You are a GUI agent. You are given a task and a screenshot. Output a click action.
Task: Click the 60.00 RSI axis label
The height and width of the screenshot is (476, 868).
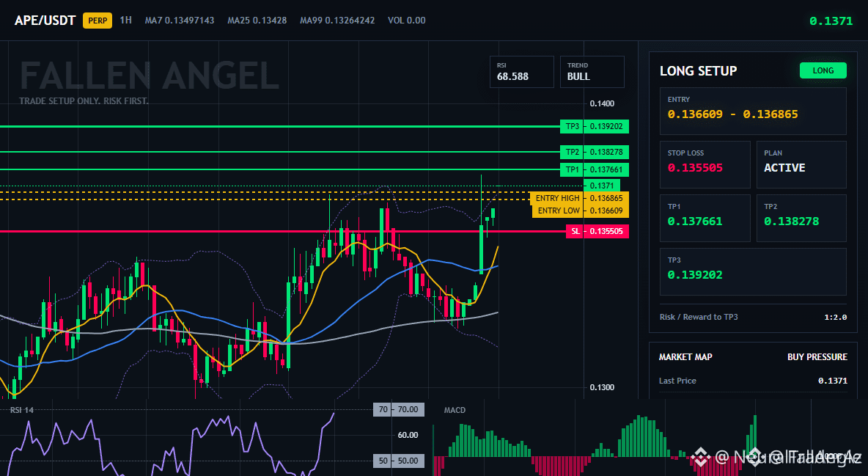408,435
